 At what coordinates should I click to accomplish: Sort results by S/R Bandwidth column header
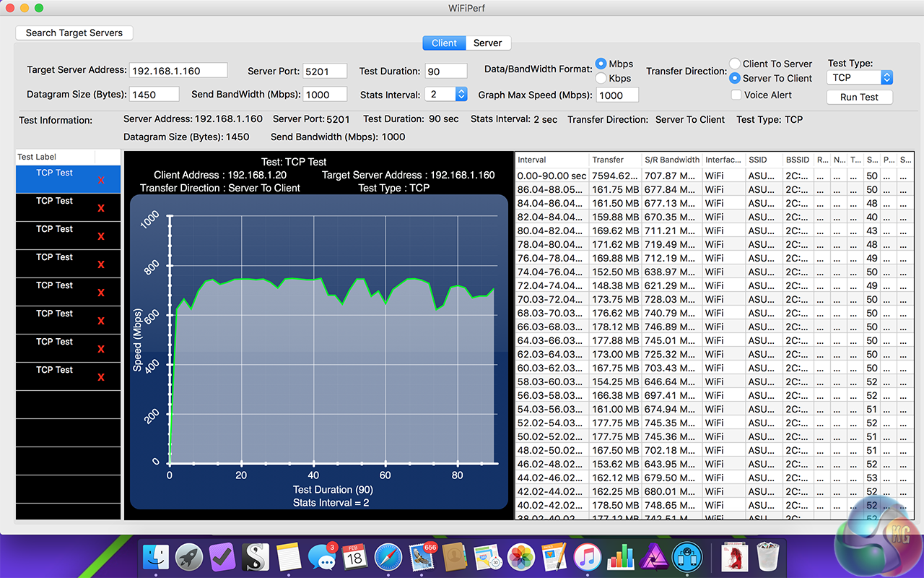671,160
